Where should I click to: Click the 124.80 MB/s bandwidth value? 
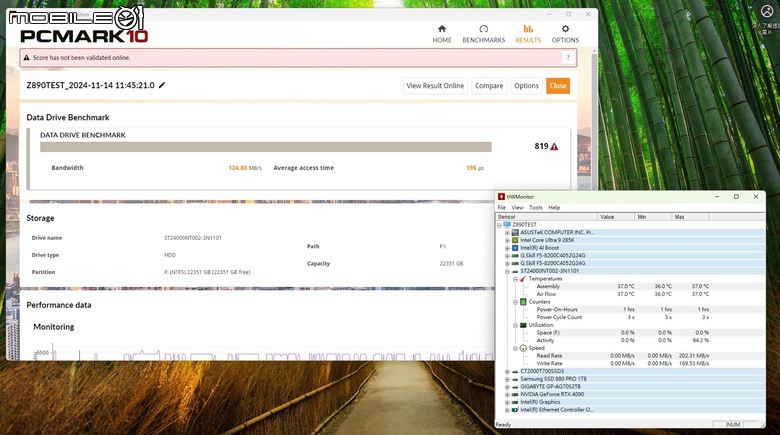click(x=245, y=168)
